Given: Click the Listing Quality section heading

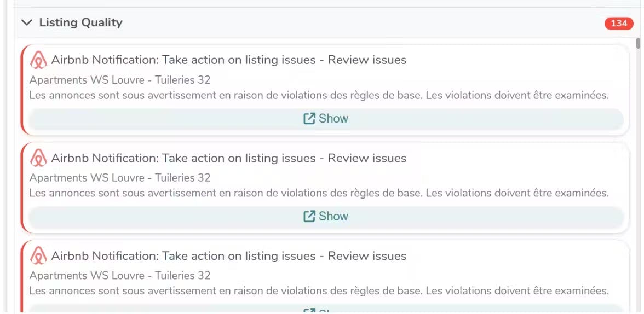Looking at the screenshot, I should (81, 22).
